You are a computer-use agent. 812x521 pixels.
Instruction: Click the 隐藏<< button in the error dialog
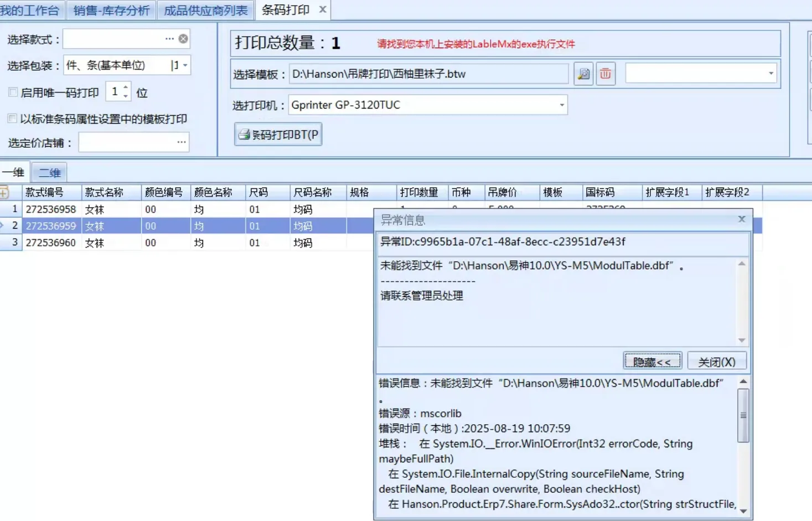click(x=652, y=362)
